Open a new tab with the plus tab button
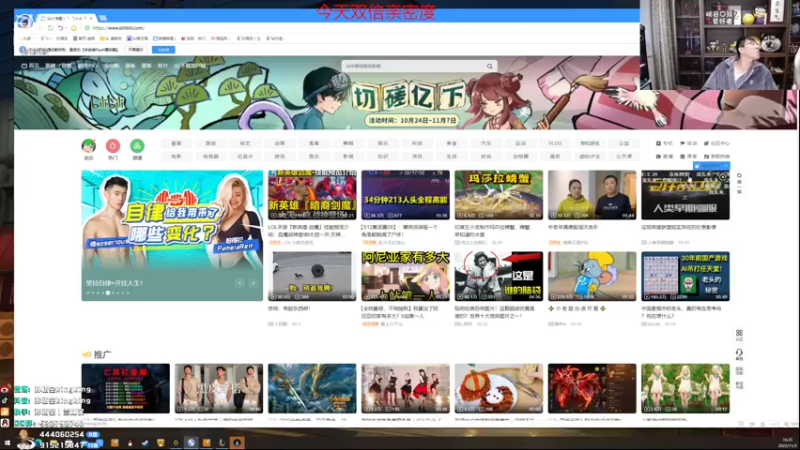The width and height of the screenshot is (800, 450). click(x=103, y=18)
